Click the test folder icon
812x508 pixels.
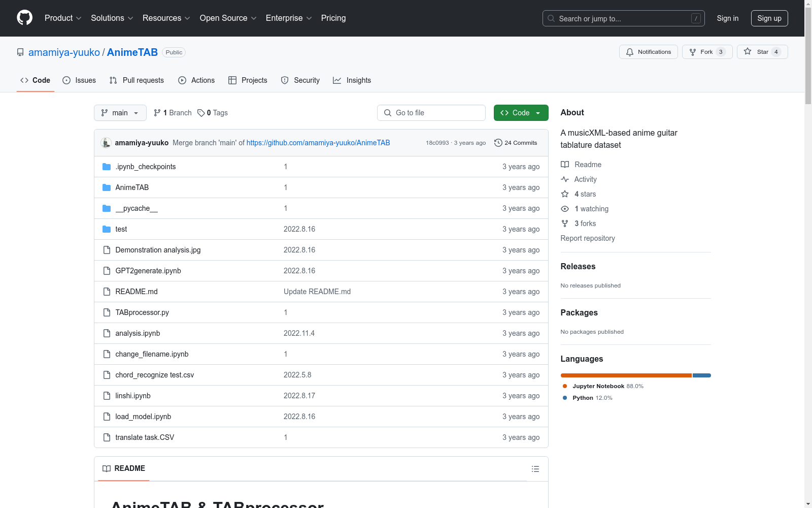pyautogui.click(x=107, y=229)
